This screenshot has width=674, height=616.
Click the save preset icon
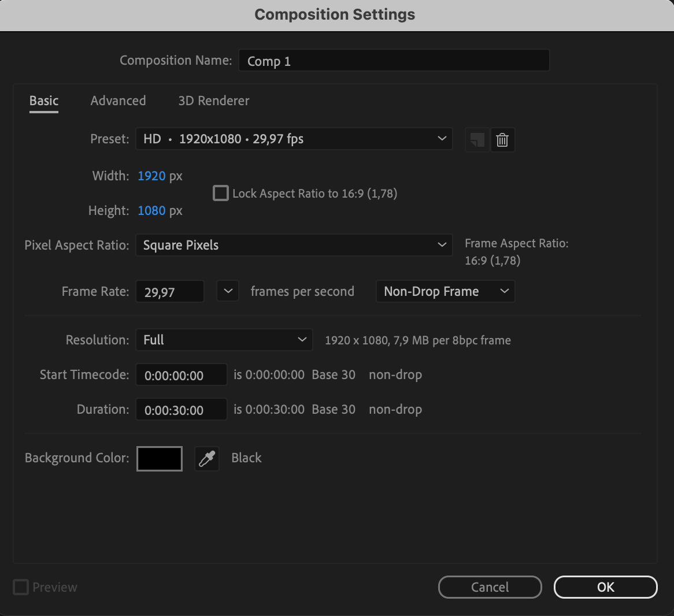click(477, 140)
